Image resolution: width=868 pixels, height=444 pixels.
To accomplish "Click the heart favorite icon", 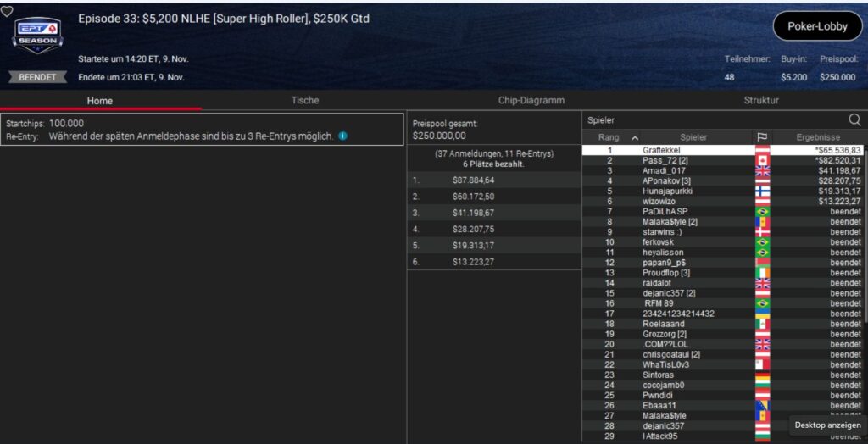I will (7, 11).
